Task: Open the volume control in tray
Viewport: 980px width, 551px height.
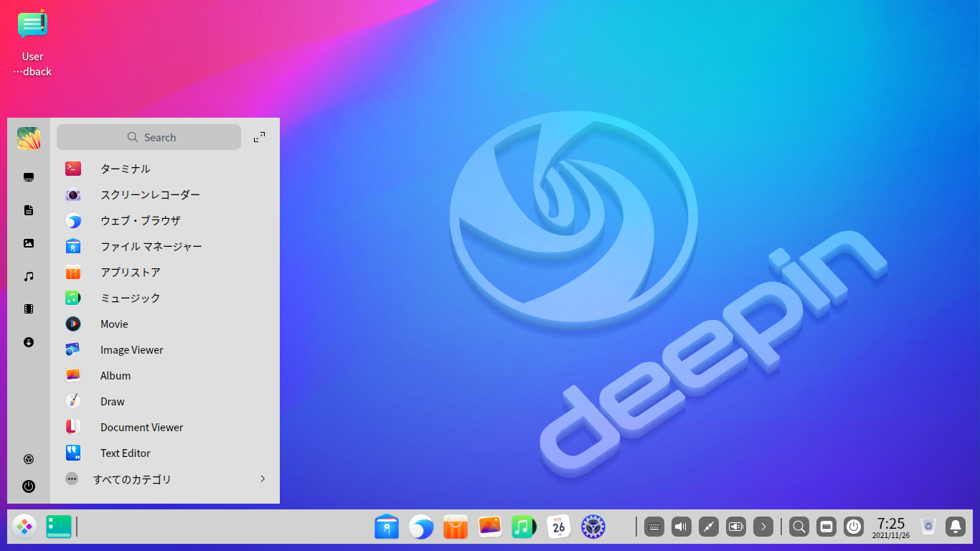Action: coord(681,527)
